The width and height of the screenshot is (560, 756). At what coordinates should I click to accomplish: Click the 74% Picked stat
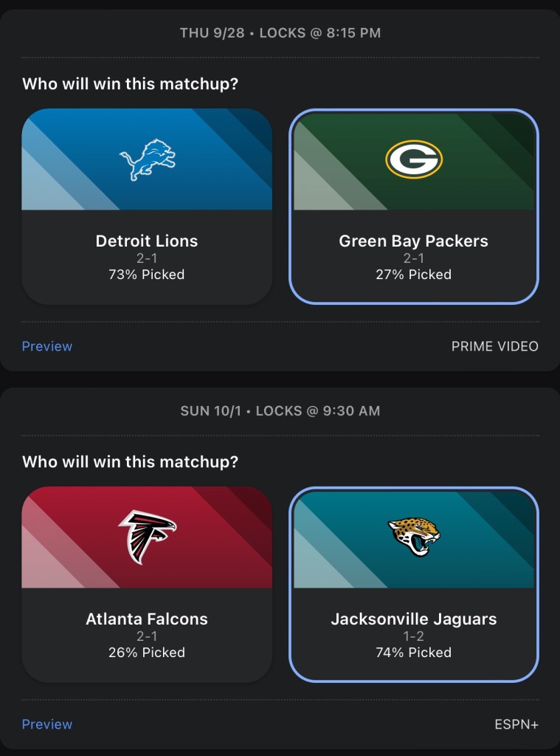tap(413, 653)
